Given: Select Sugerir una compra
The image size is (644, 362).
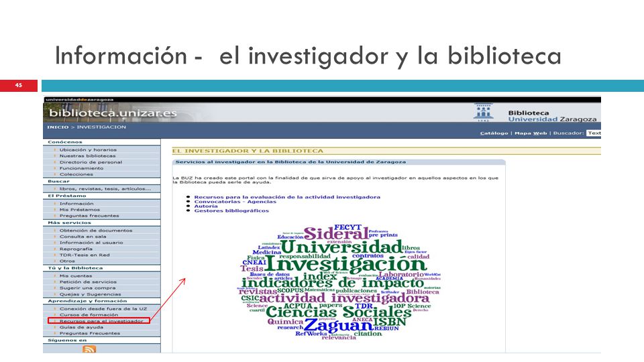Looking at the screenshot, I should coord(87,288).
